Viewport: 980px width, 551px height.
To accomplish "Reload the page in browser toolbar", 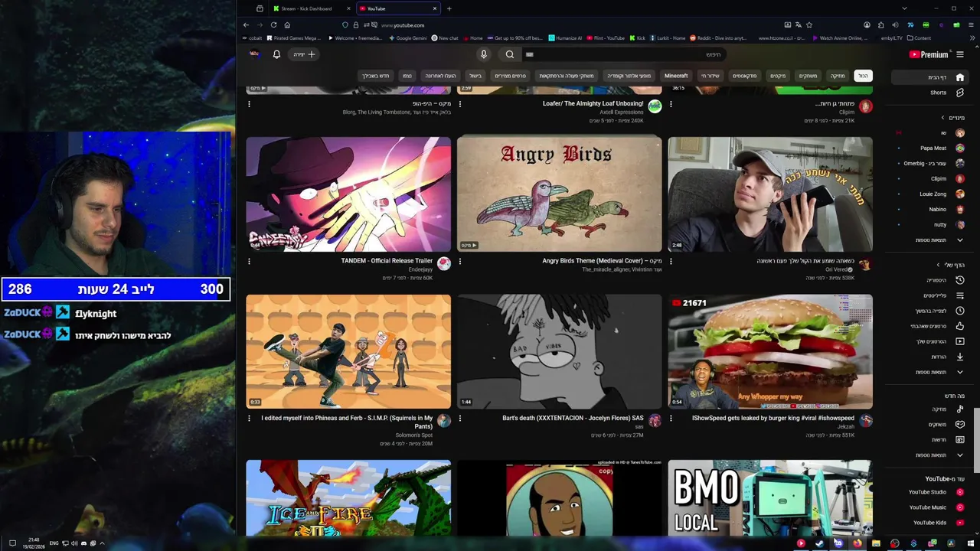I will click(x=273, y=25).
